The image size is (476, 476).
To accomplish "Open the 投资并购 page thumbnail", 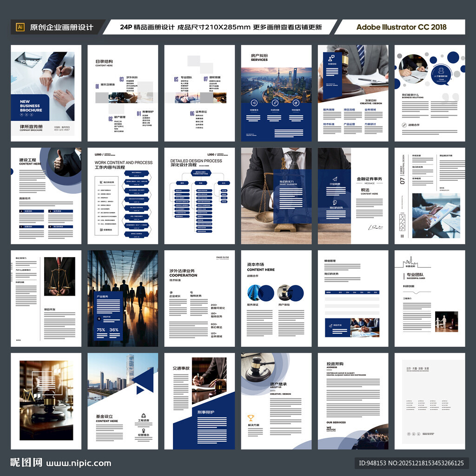I will tap(353, 401).
